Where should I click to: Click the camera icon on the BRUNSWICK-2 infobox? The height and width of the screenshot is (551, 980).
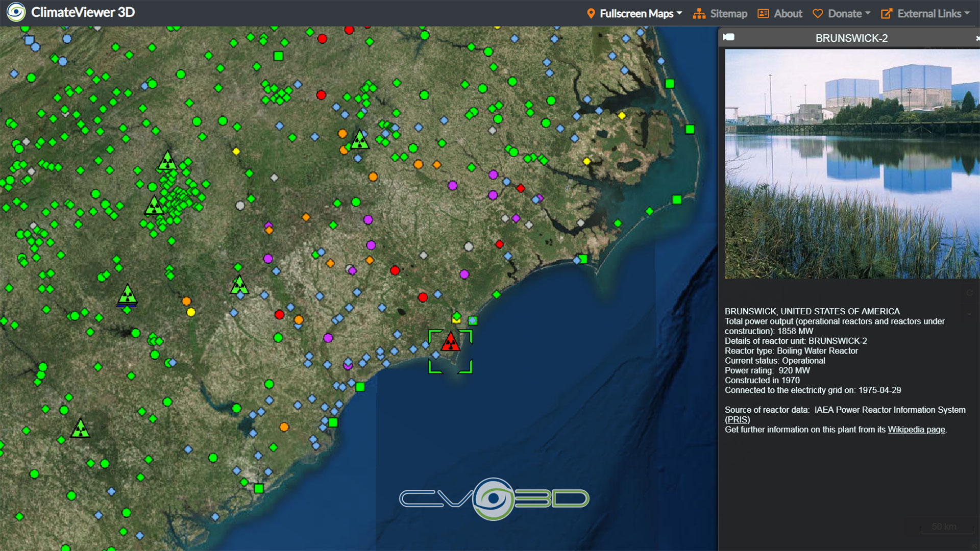(x=728, y=37)
